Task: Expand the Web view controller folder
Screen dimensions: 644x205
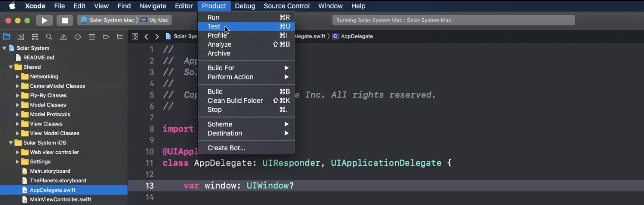Action: click(17, 152)
